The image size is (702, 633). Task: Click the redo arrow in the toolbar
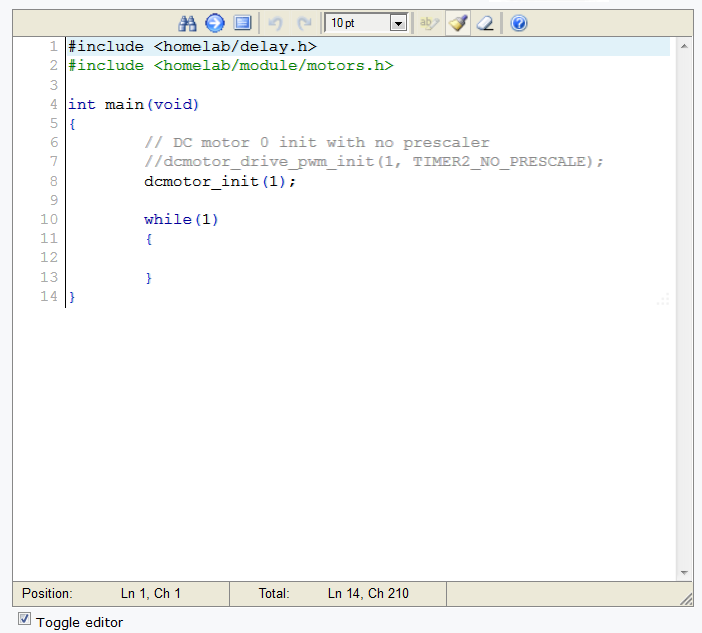click(x=304, y=23)
